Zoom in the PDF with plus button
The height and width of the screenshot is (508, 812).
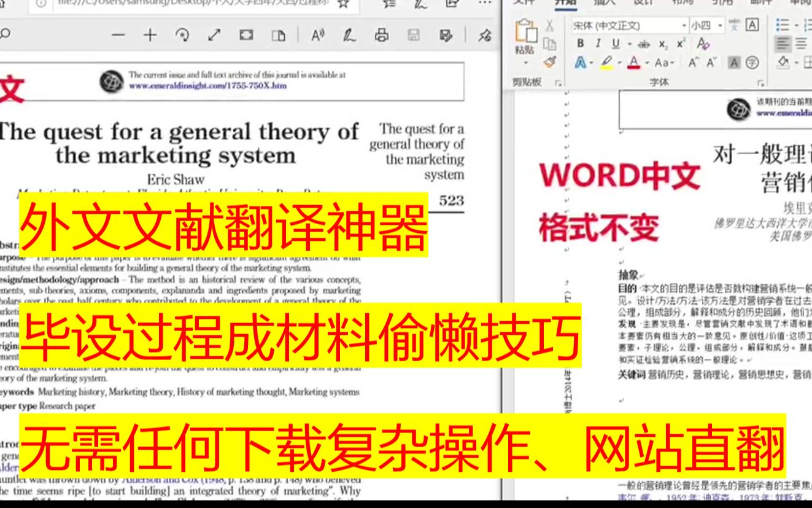pyautogui.click(x=150, y=35)
